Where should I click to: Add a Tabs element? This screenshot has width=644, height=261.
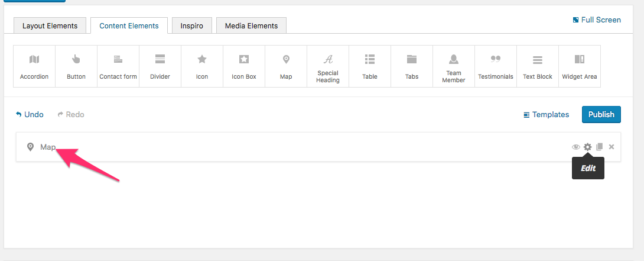tap(412, 66)
